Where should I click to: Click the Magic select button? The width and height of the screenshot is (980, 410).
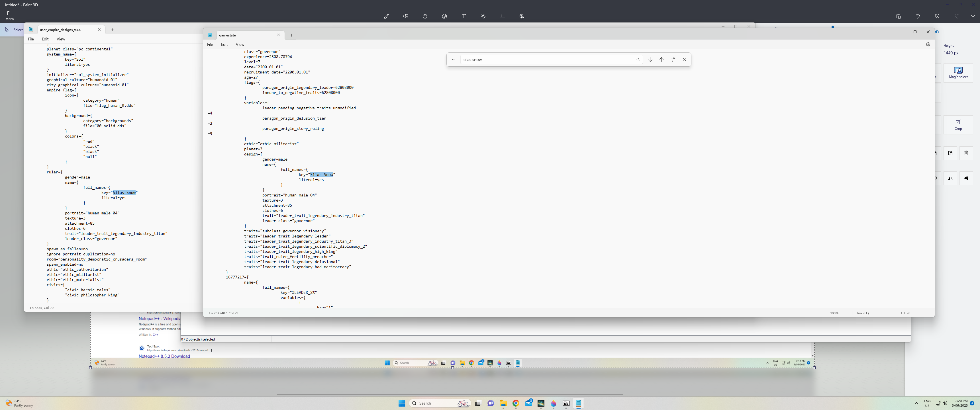(x=958, y=72)
